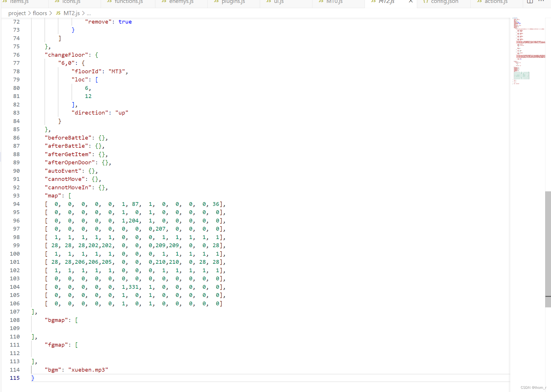This screenshot has height=392, width=551.
Task: Close the MT2.js tab
Action: (x=410, y=1)
